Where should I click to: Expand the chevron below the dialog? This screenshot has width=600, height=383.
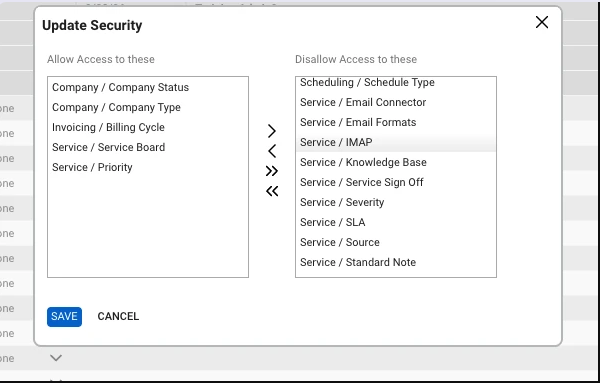pyautogui.click(x=56, y=358)
